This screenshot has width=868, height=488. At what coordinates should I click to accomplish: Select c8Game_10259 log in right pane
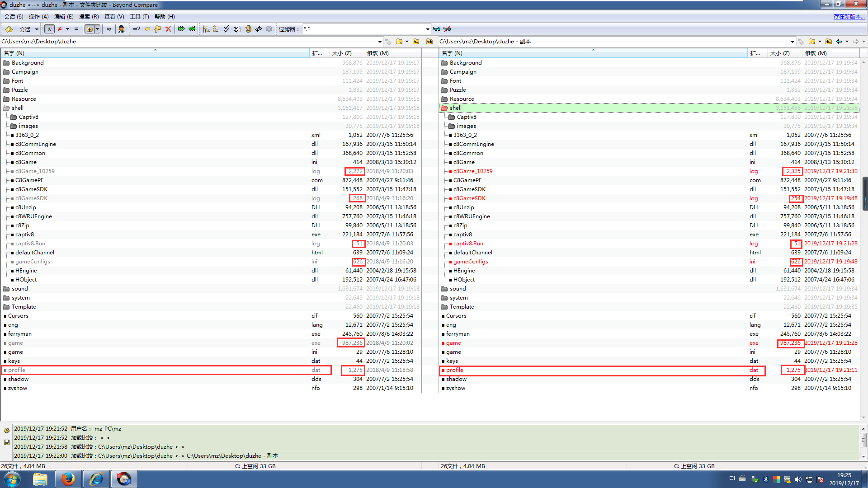473,171
